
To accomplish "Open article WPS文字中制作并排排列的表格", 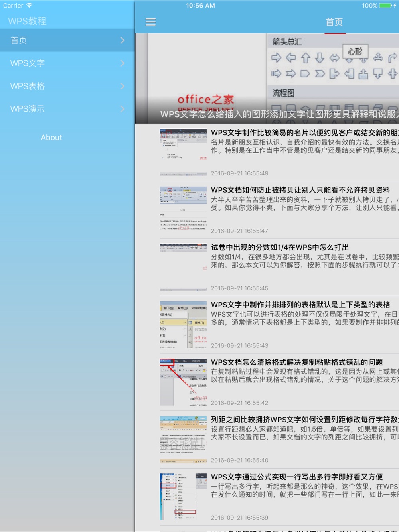I will (300, 305).
